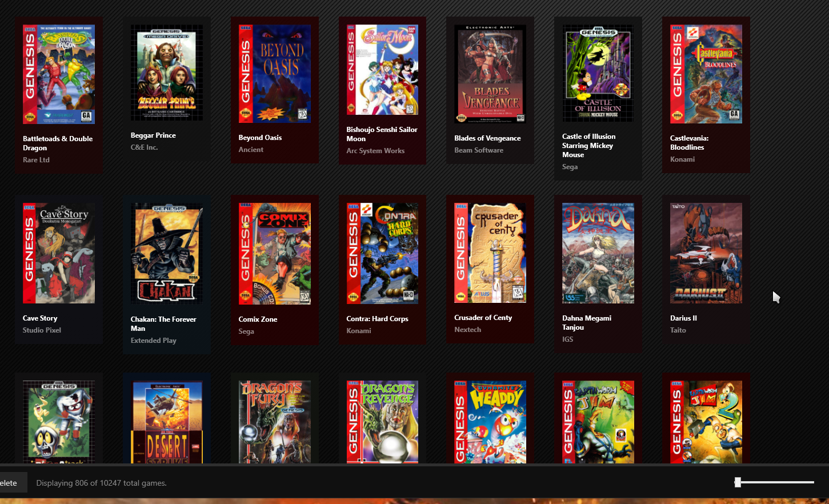
Task: Click developer name Nextech
Action: pyautogui.click(x=467, y=330)
